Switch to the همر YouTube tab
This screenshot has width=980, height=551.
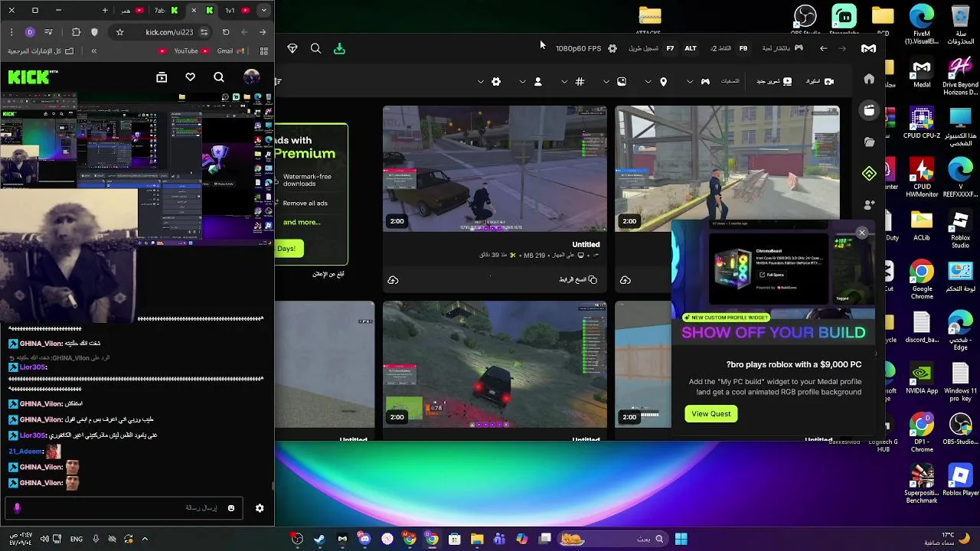click(x=132, y=11)
